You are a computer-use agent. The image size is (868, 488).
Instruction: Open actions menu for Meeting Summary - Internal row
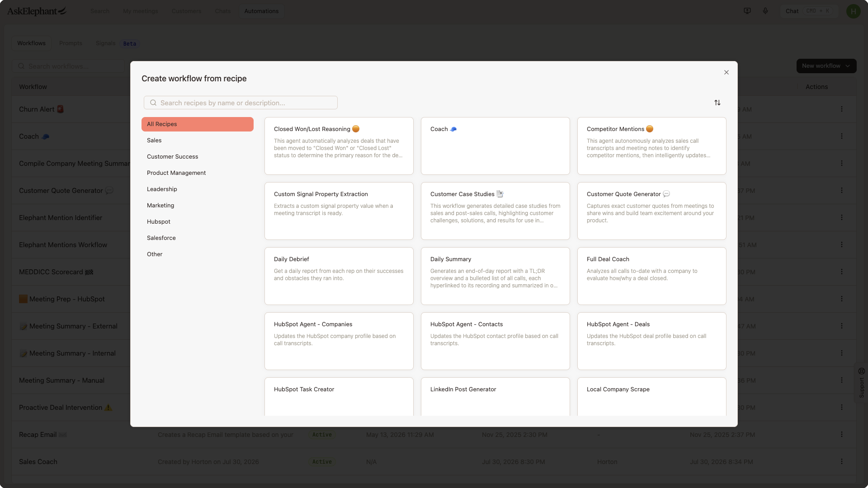tap(842, 353)
